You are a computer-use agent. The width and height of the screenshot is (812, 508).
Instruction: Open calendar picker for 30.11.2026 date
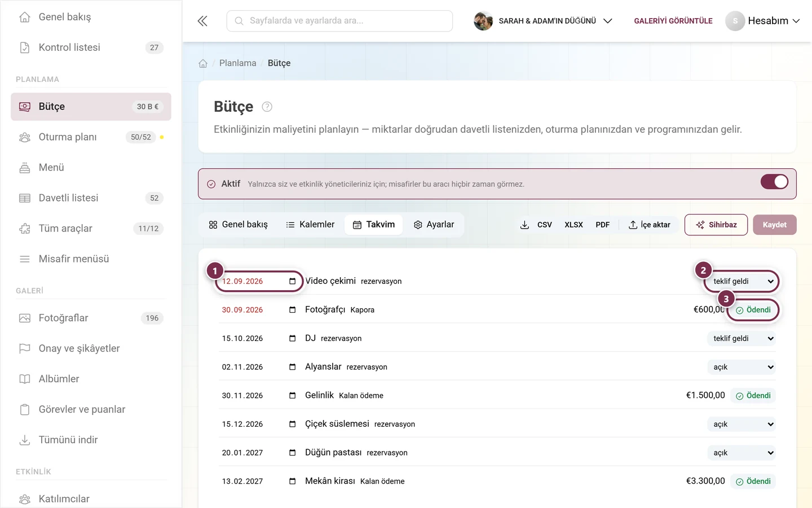[x=292, y=396]
